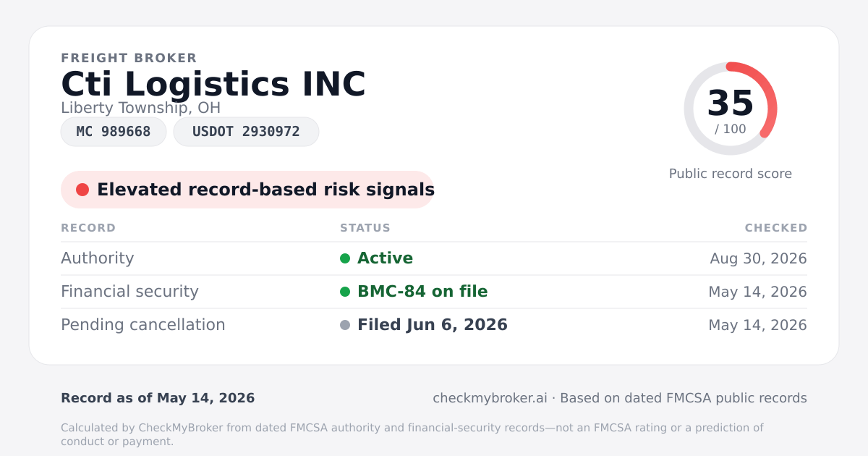The image size is (868, 456).
Task: Select the Authority record row
Action: point(434,258)
